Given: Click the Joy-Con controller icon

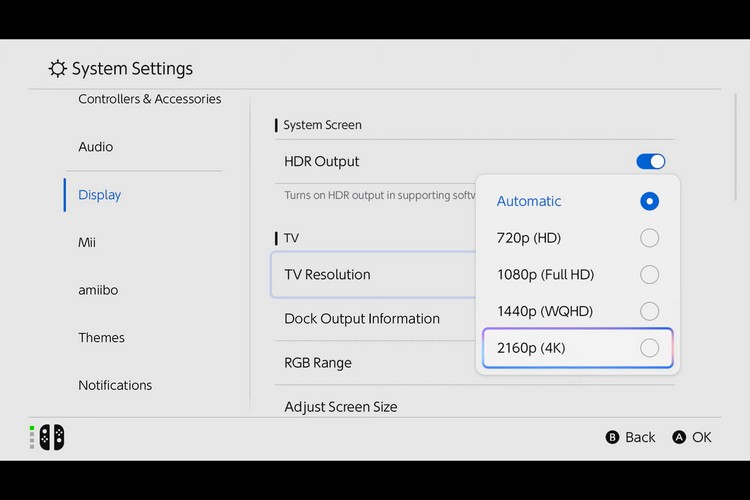Looking at the screenshot, I should (51, 437).
